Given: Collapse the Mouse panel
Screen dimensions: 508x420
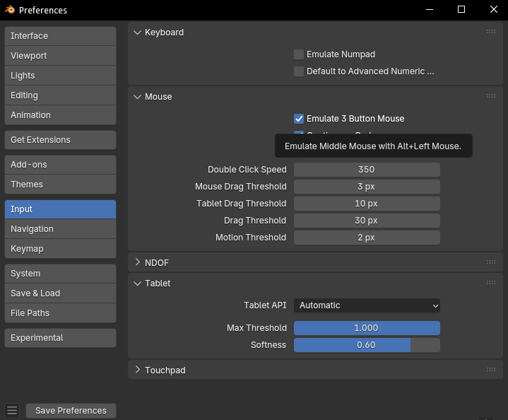Looking at the screenshot, I should pos(137,97).
